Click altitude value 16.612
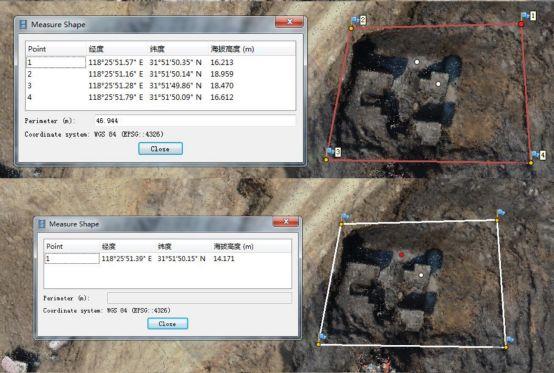Viewport: 554px width, 373px height. 222,97
